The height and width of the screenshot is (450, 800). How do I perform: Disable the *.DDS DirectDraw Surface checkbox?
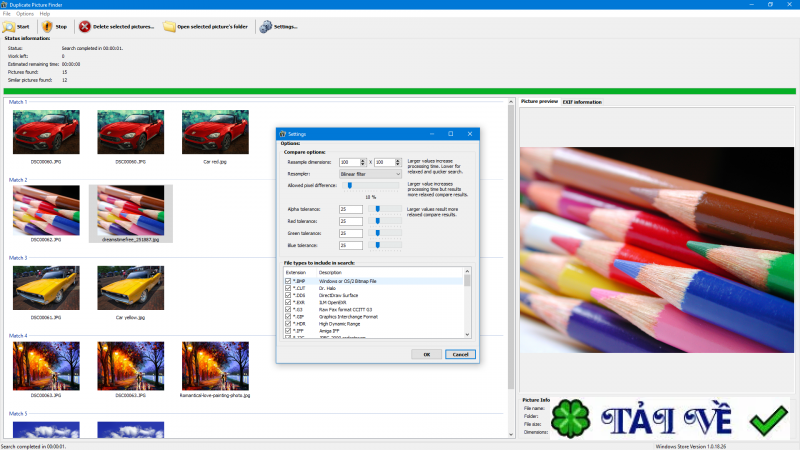click(288, 296)
